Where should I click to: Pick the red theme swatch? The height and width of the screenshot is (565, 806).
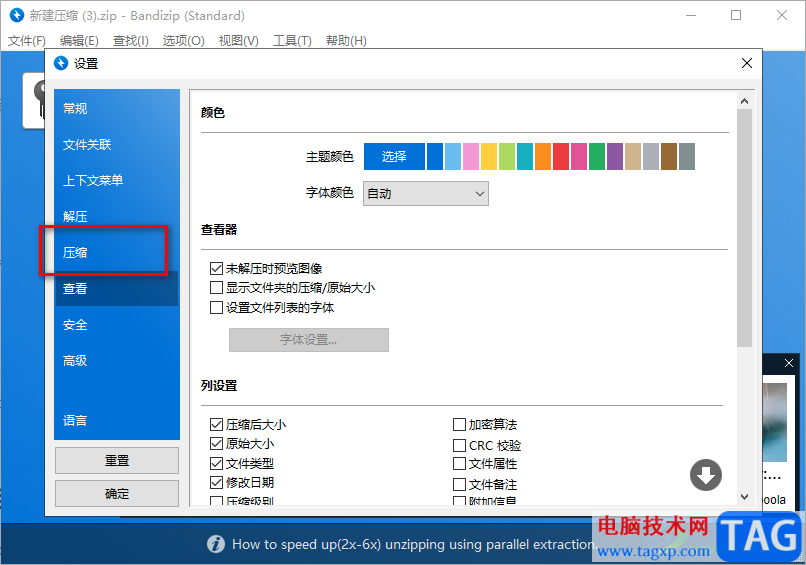coord(561,156)
